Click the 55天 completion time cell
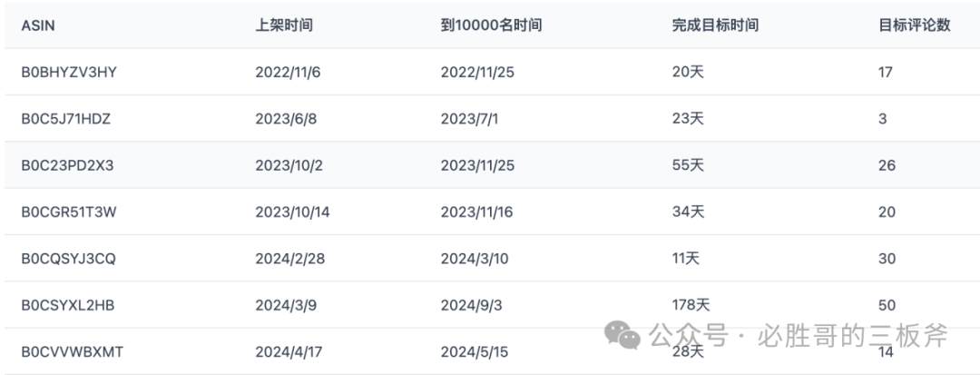Viewport: 980px width, 375px height. point(688,165)
